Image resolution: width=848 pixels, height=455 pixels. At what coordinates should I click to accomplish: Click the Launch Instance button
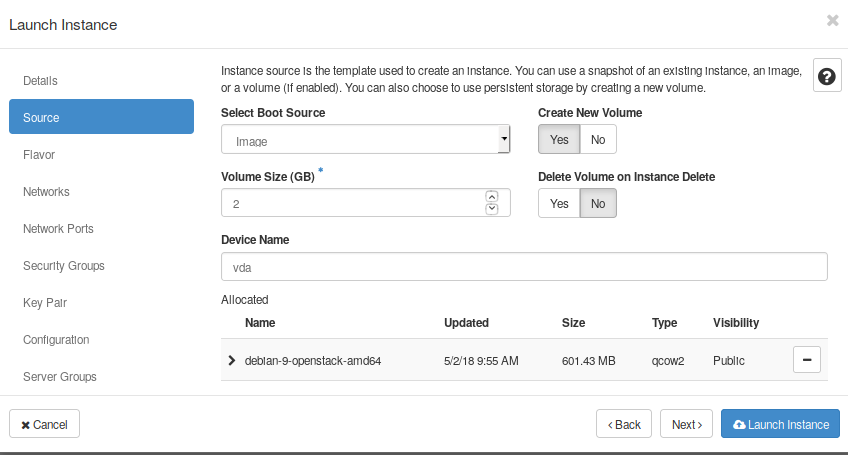coord(780,424)
